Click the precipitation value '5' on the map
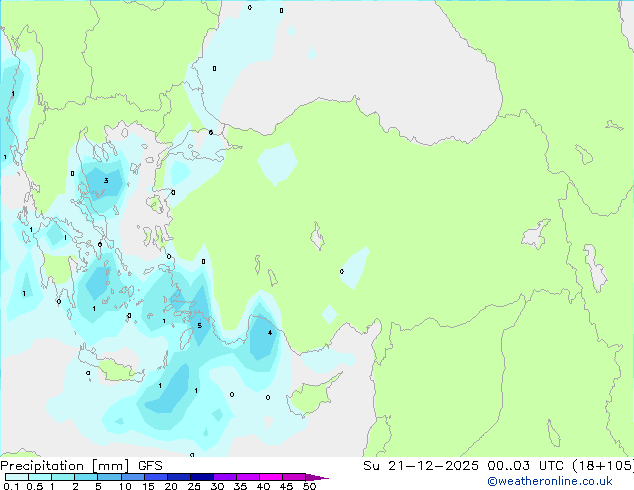Screen dimensions: 634x490 199,325
